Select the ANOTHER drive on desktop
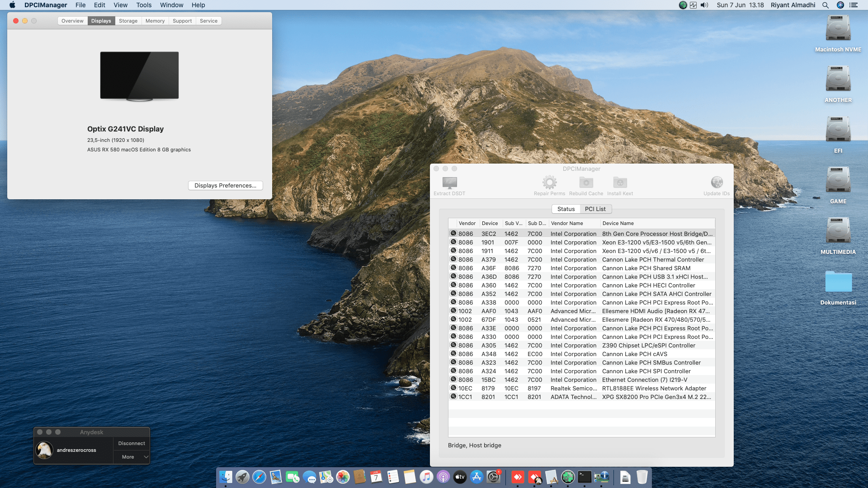This screenshot has width=868, height=488. click(x=838, y=79)
